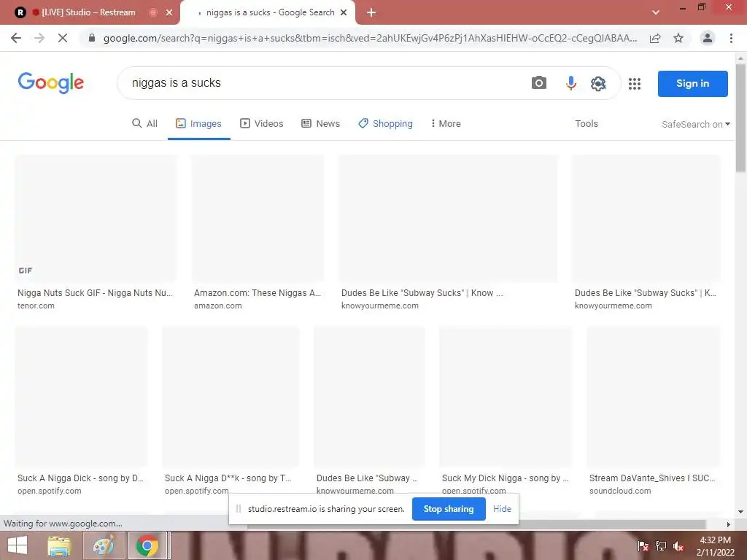Image resolution: width=747 pixels, height=560 pixels.
Task: Open the Tools filter options
Action: (x=586, y=124)
